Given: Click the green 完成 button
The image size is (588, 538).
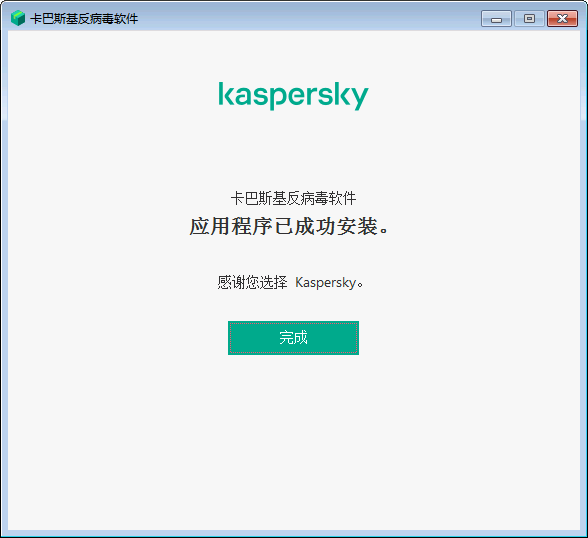Looking at the screenshot, I should click(293, 338).
